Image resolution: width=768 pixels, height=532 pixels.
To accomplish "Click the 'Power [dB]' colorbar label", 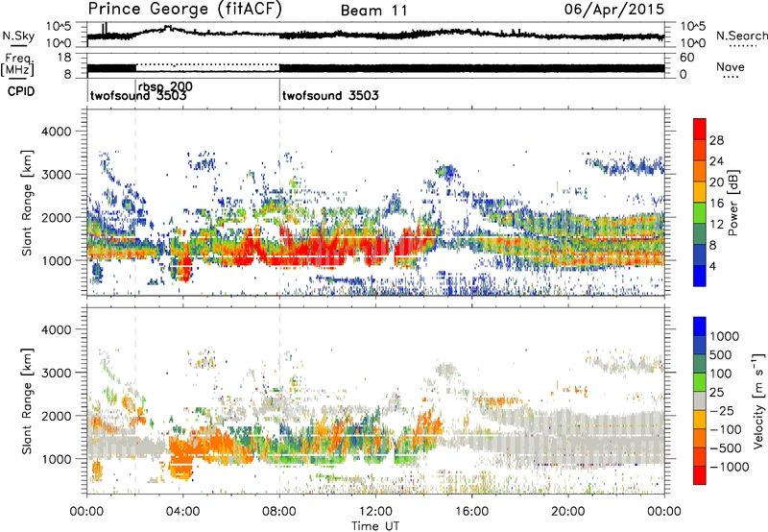I will [732, 203].
